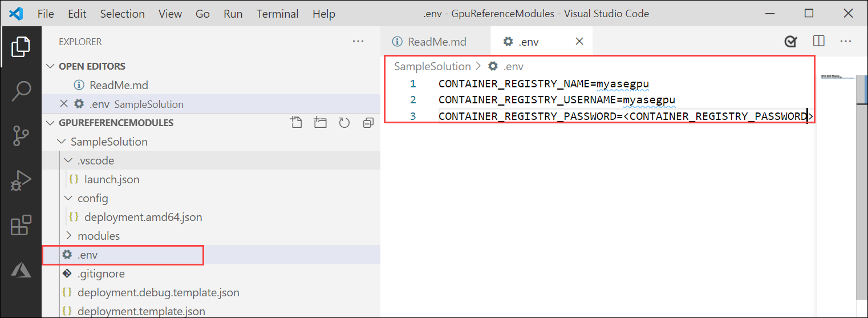
Task: Collapse all folders in Explorer
Action: click(368, 123)
